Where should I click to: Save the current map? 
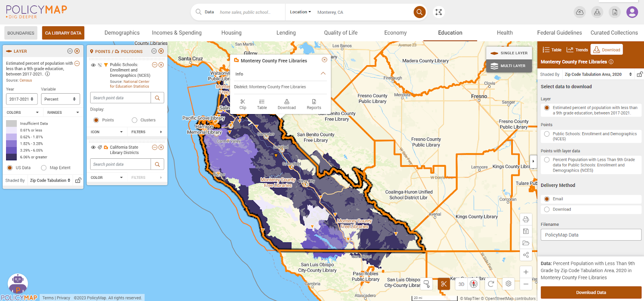click(x=526, y=231)
